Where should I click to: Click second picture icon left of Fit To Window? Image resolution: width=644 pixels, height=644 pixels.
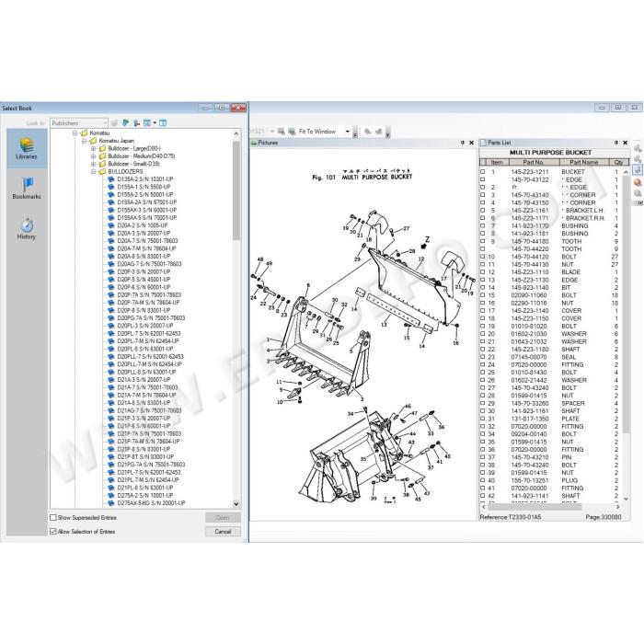[x=292, y=132]
